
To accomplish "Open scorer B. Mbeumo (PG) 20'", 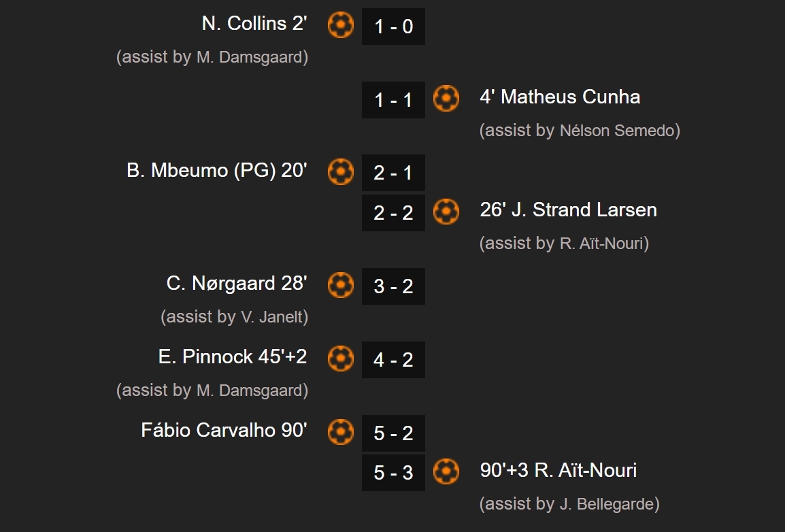I will [217, 171].
